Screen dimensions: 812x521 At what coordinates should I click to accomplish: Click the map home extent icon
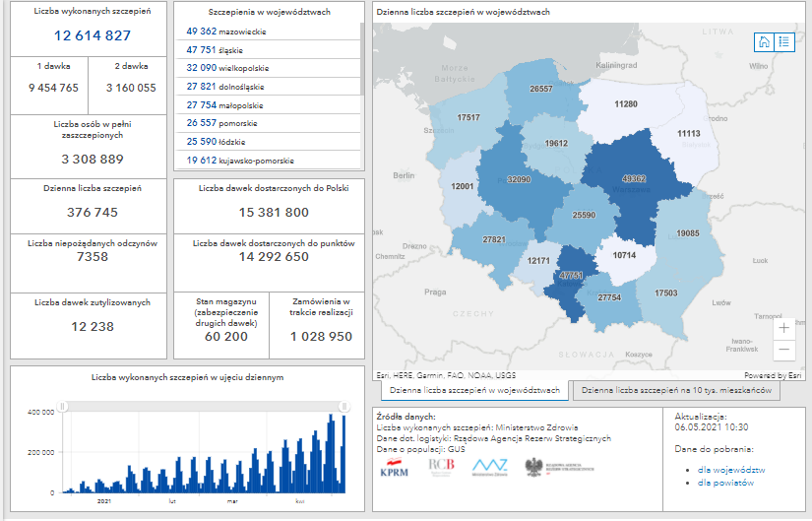[x=764, y=41]
